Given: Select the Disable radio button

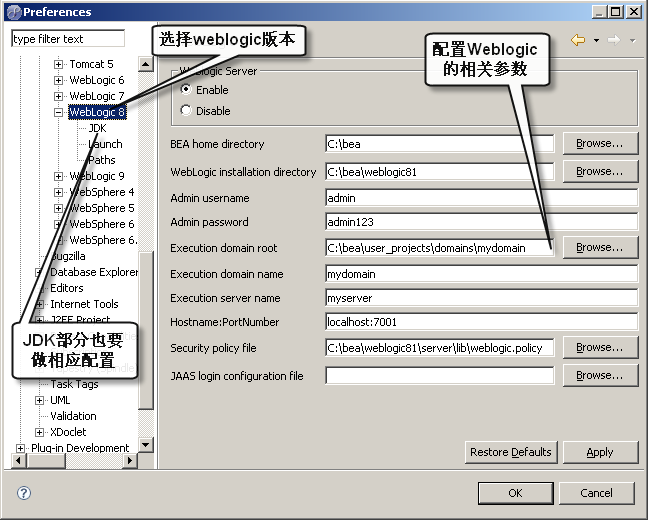Looking at the screenshot, I should (185, 111).
